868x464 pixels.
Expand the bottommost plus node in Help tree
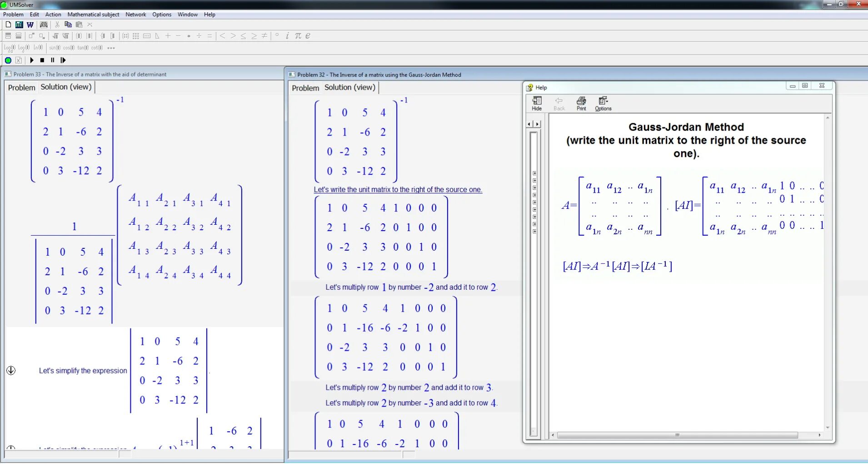[x=534, y=232]
